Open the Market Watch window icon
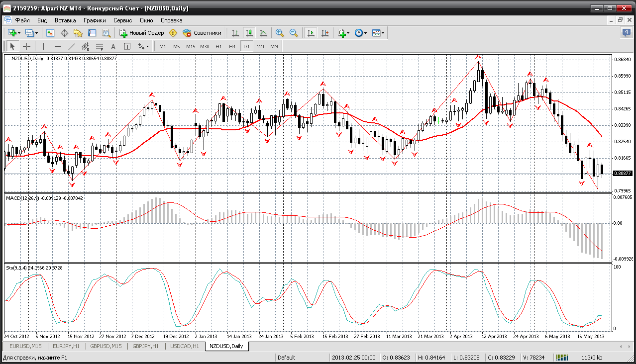The width and height of the screenshot is (636, 364). tap(50, 33)
